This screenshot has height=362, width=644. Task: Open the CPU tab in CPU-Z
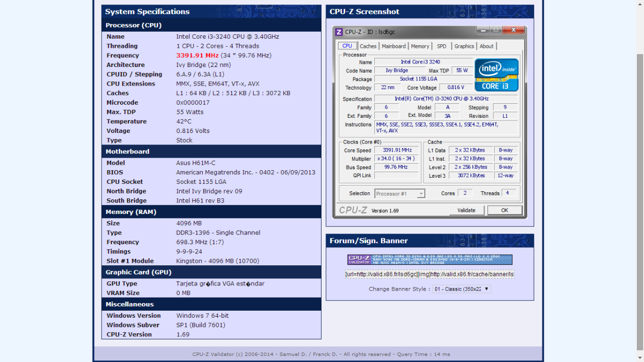tap(347, 46)
